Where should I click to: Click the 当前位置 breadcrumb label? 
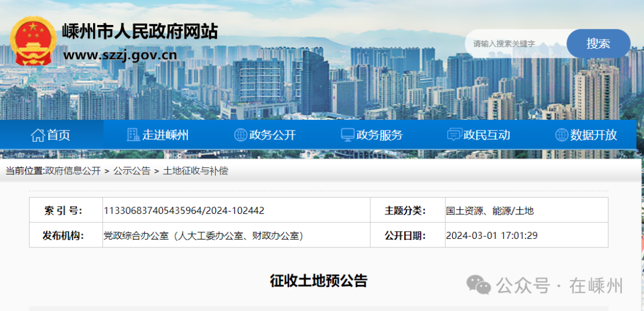pos(24,171)
